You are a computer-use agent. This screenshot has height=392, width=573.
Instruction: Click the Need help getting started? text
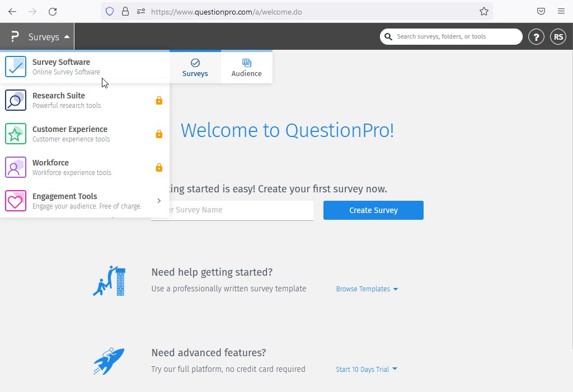click(212, 272)
